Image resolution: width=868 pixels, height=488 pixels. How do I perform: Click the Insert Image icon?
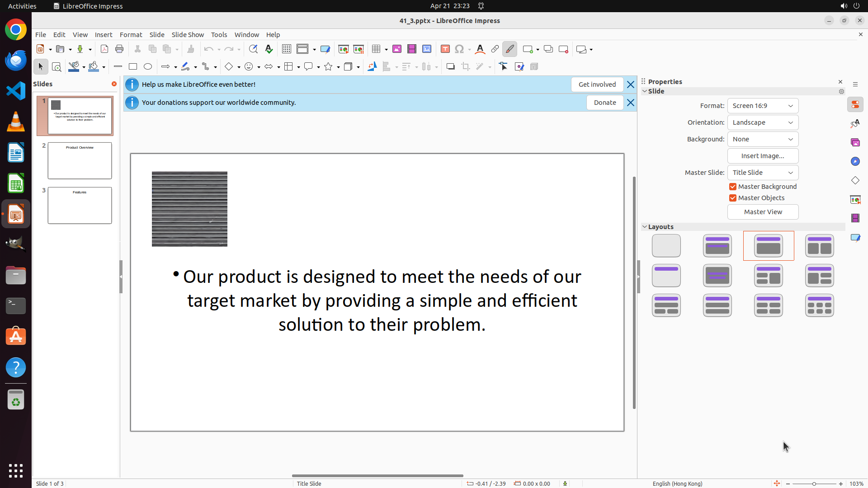tap(397, 49)
